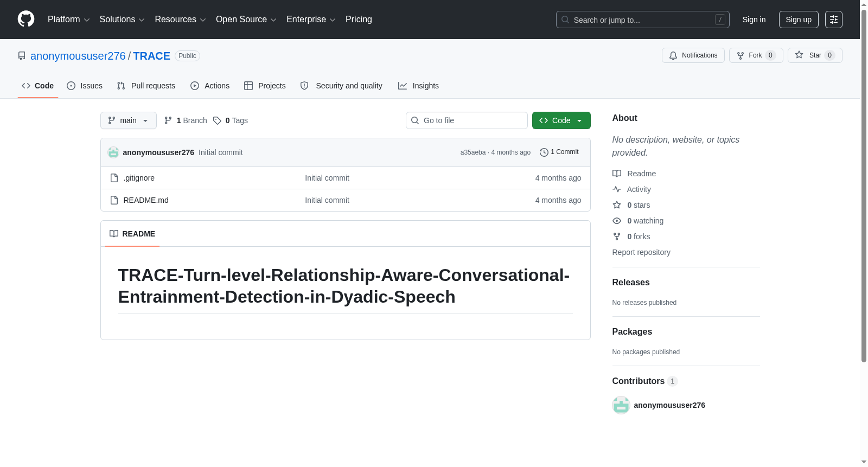
Task: Open the TRACE repository name link
Action: (x=151, y=56)
